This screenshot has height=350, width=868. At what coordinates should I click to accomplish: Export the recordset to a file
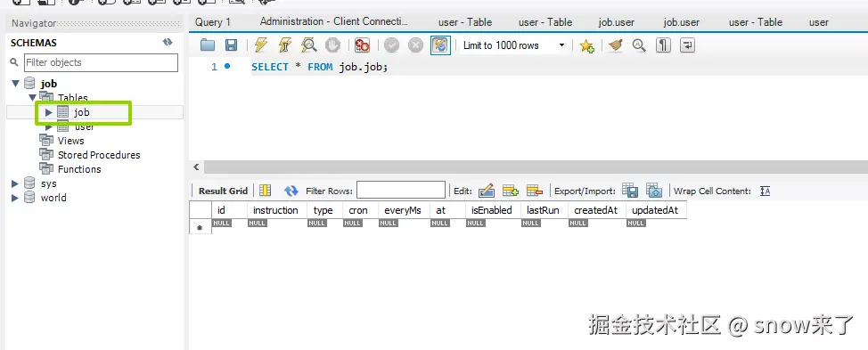pos(630,191)
